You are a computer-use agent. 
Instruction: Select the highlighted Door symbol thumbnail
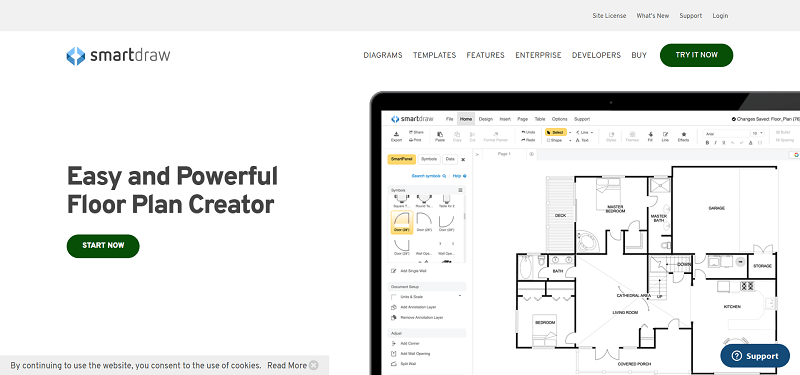pyautogui.click(x=402, y=222)
